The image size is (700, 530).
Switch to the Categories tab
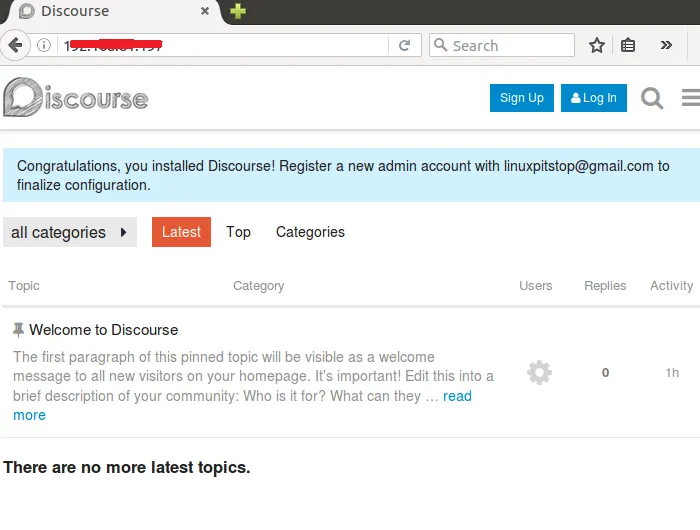click(310, 232)
